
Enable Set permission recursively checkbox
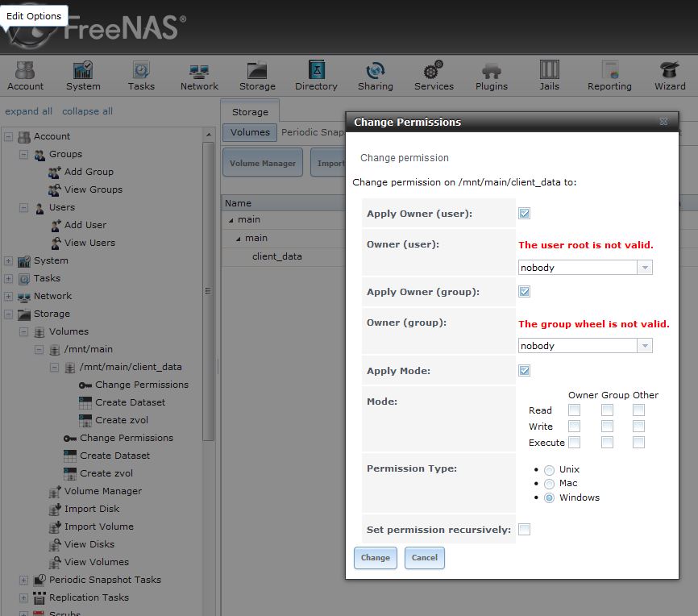524,530
